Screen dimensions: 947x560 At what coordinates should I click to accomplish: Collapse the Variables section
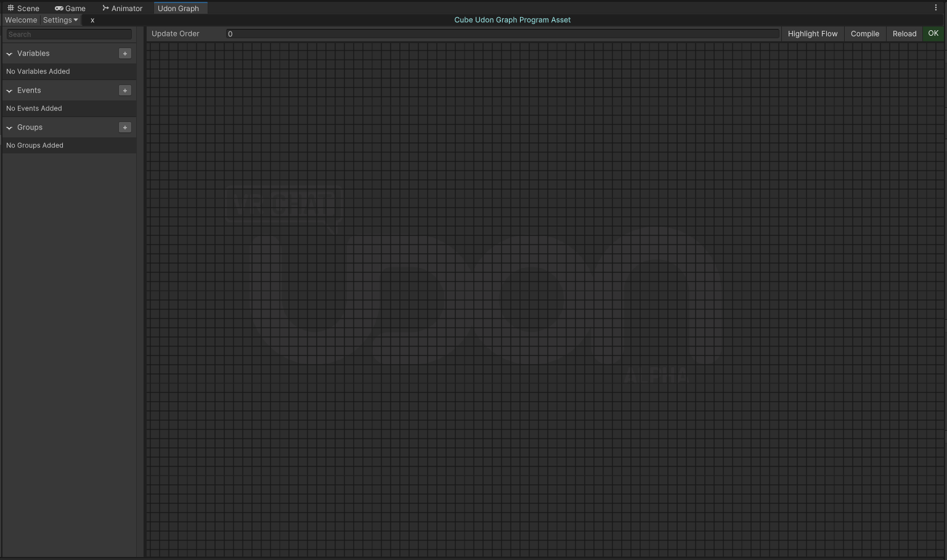click(9, 54)
